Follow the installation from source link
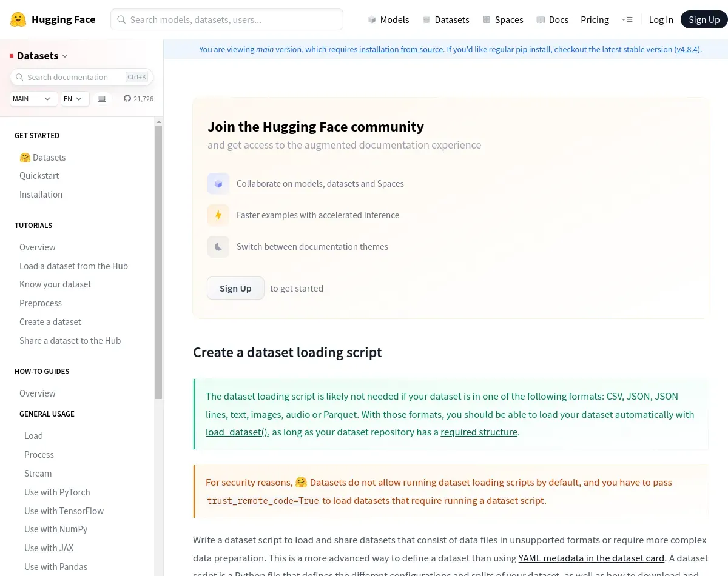This screenshot has width=728, height=576. pyautogui.click(x=401, y=49)
